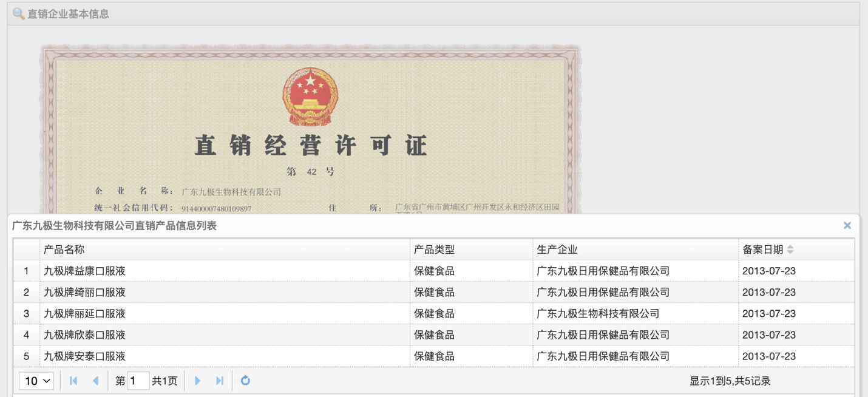Viewport: 868px width, 397px height.
Task: Click the magnifier icon beside 直销企业基本信息
Action: 18,13
